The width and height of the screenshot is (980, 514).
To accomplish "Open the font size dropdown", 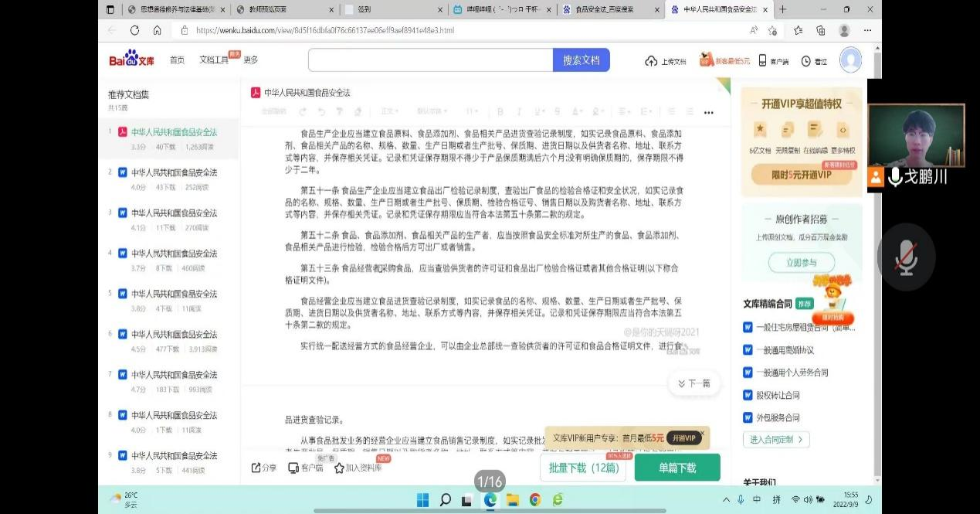I will pyautogui.click(x=472, y=112).
